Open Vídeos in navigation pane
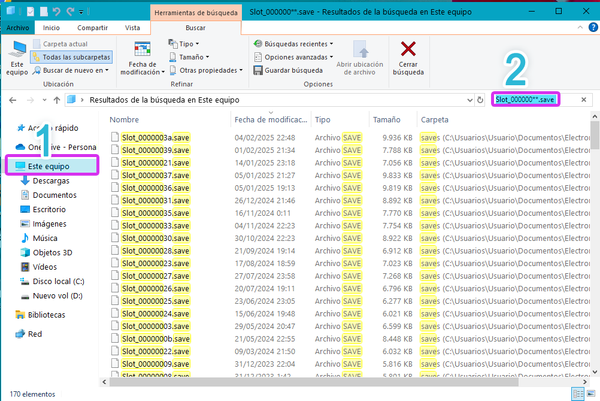 coord(39,267)
